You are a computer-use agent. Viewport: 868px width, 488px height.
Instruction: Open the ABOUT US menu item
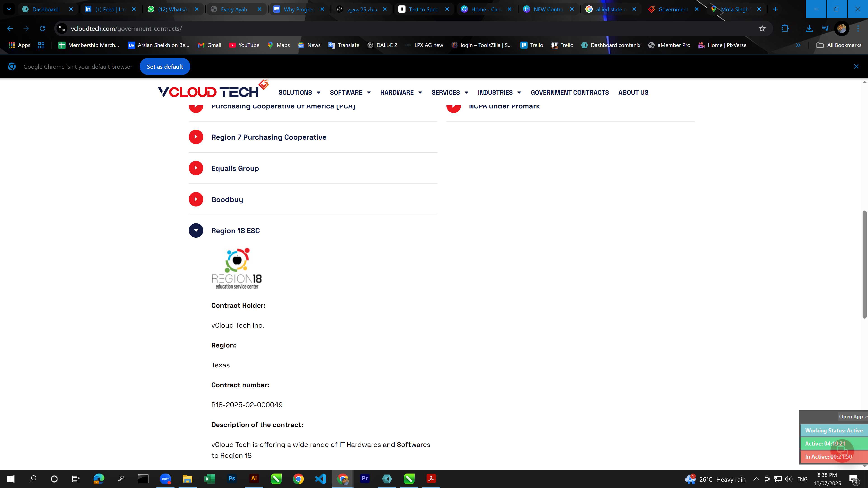click(633, 93)
